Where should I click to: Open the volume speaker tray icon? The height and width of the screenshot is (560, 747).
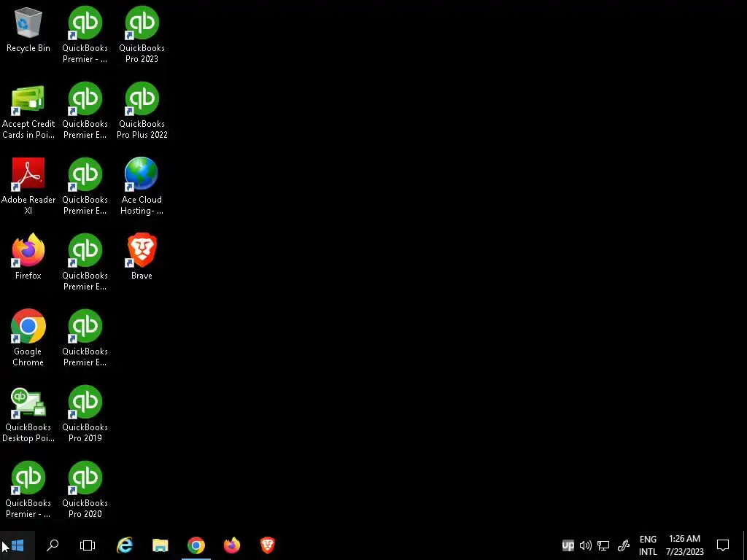click(x=586, y=545)
